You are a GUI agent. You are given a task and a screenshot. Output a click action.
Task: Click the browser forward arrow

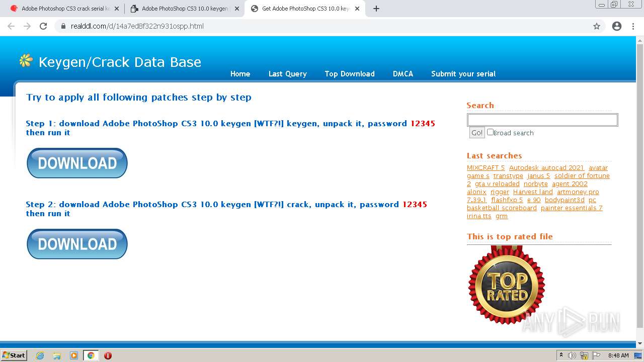(27, 26)
